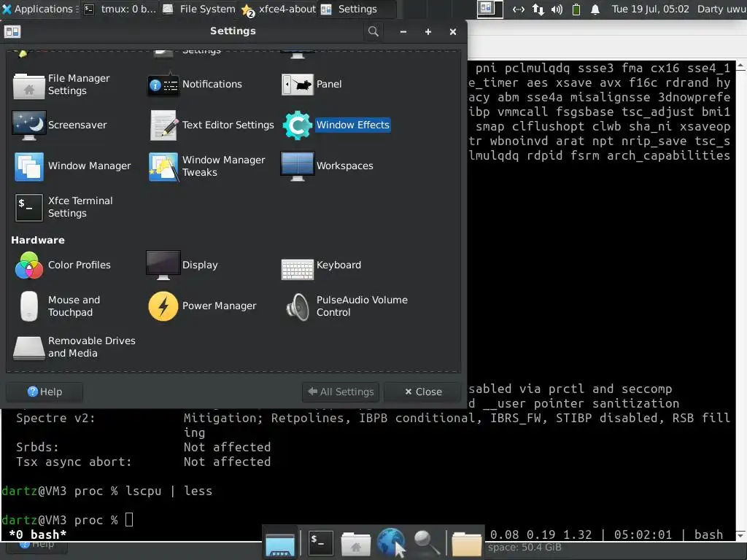
Task: Click the Hardware section heading
Action: pyautogui.click(x=38, y=241)
